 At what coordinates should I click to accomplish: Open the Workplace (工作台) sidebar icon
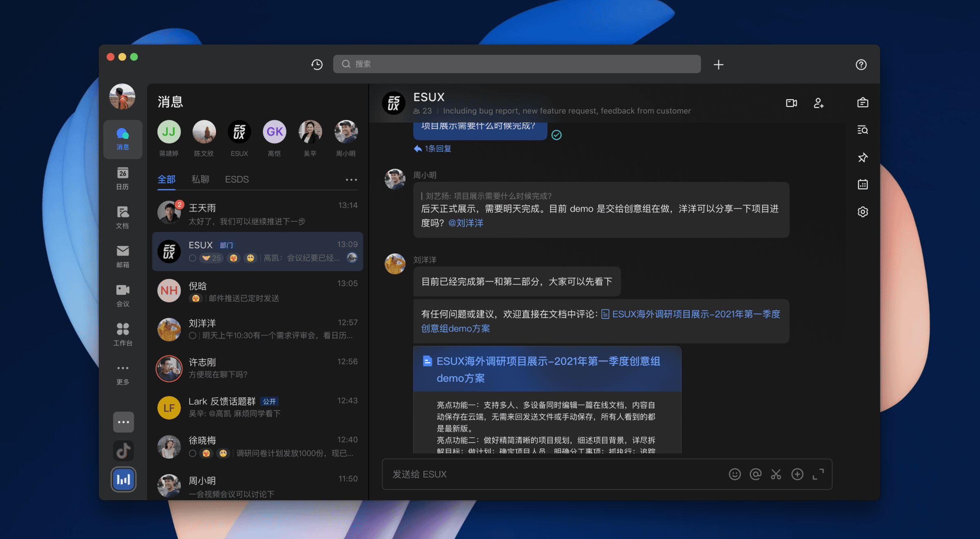pos(122,334)
